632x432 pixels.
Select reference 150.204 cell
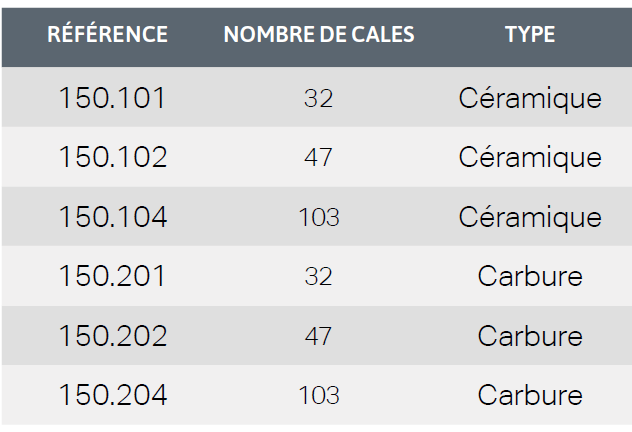pos(113,395)
